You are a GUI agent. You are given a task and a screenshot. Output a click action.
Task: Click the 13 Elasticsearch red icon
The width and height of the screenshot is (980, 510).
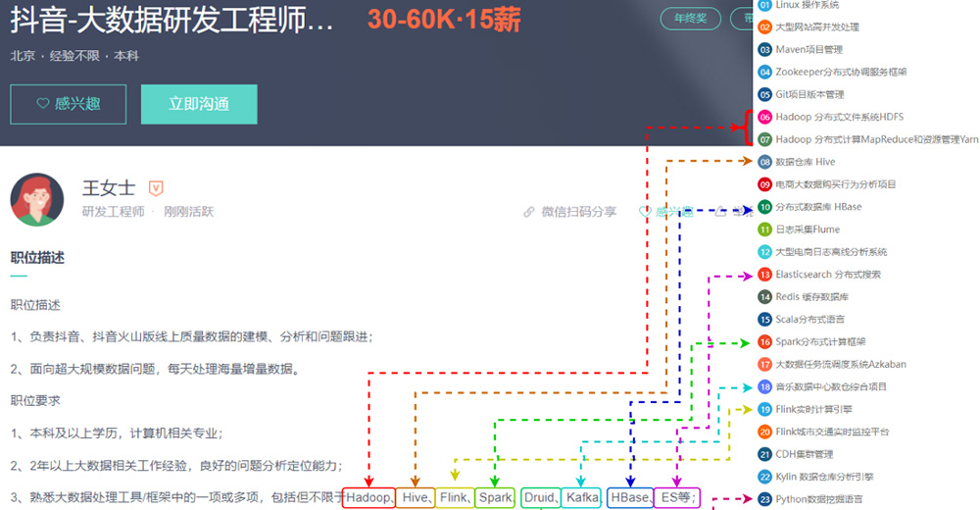coord(765,275)
